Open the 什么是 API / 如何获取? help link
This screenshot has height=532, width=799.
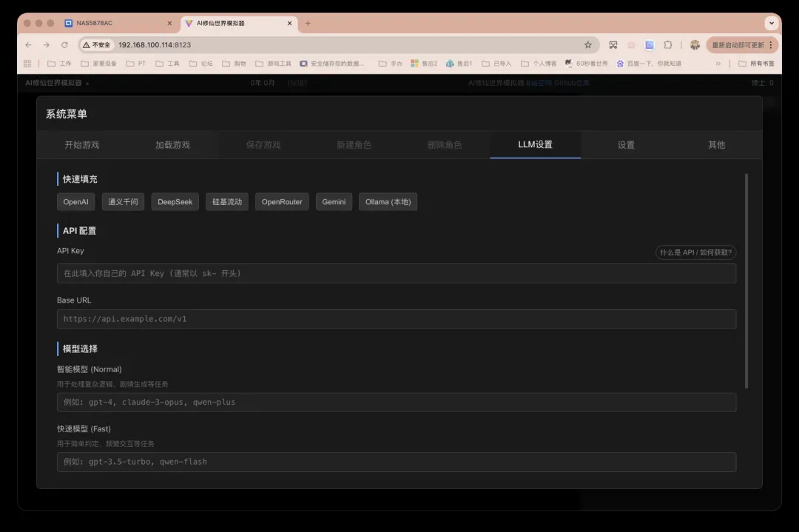[x=695, y=253]
